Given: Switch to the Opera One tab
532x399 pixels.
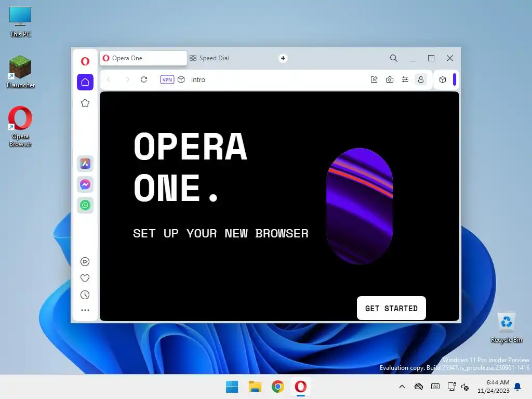Looking at the screenshot, I should (143, 58).
